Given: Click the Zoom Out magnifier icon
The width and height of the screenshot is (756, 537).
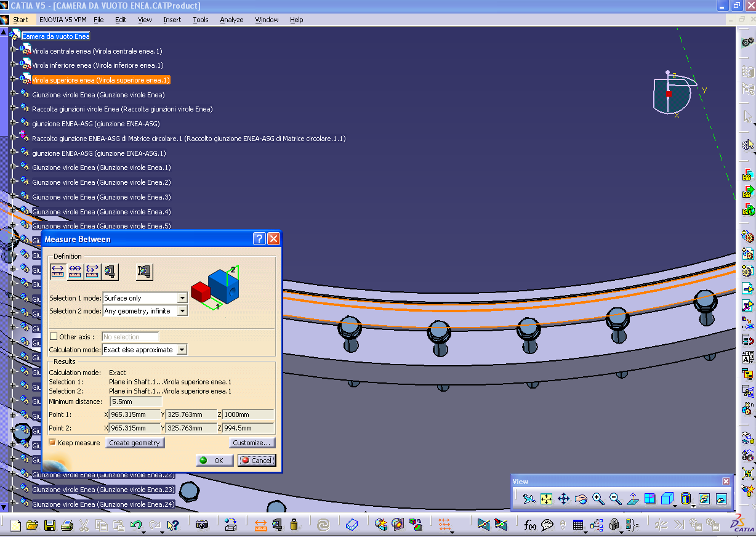Looking at the screenshot, I should [615, 499].
